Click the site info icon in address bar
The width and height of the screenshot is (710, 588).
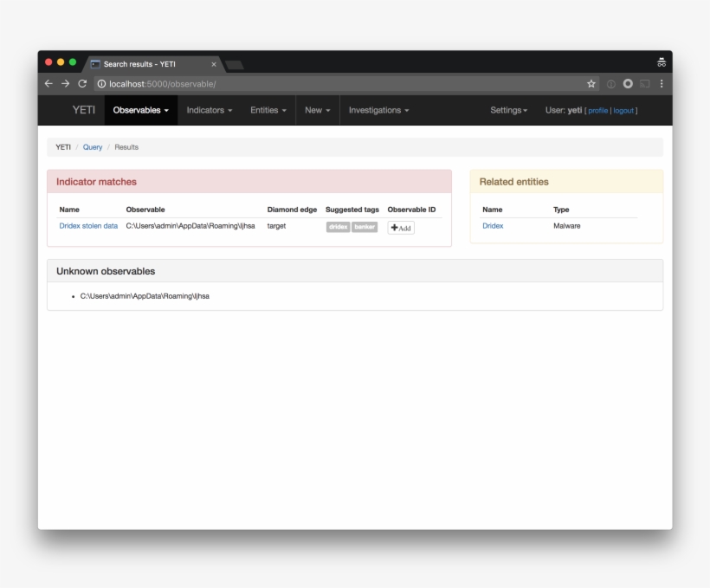[101, 84]
